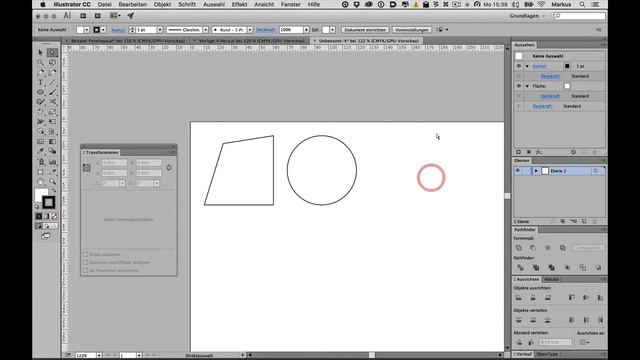Click Dokument einrichten button

coord(365,30)
